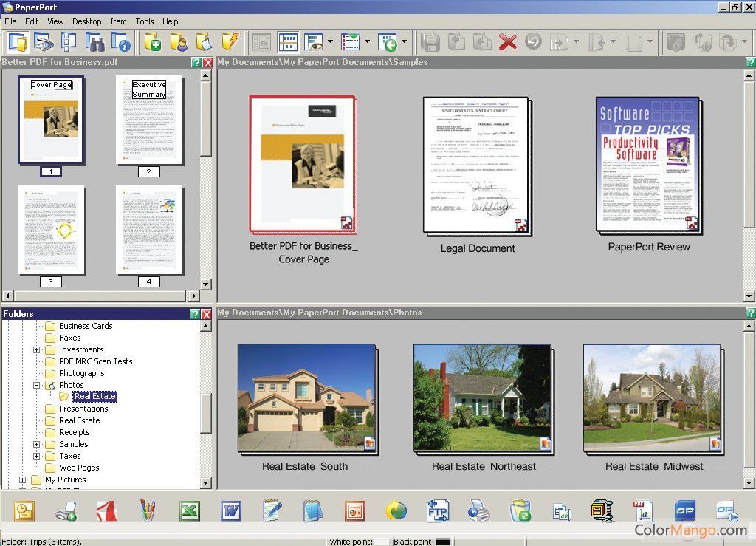Close the Folders panel with red X

(207, 314)
